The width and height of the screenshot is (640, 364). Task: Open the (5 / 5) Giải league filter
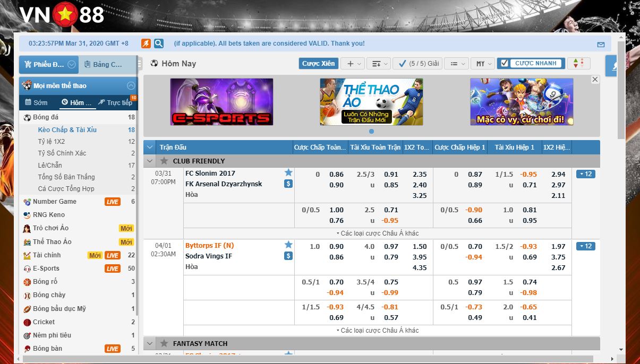coord(417,64)
